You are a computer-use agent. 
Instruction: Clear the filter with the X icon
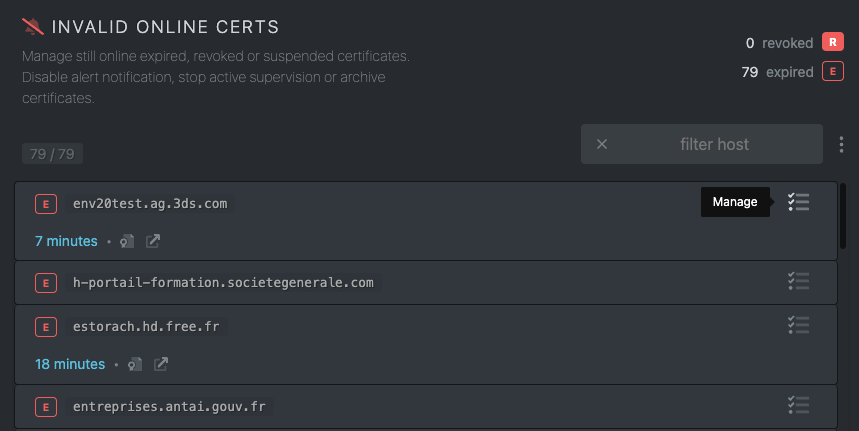click(602, 144)
